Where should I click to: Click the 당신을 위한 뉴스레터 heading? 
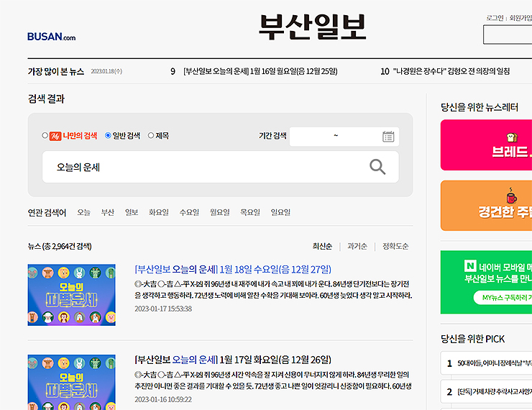(x=480, y=107)
